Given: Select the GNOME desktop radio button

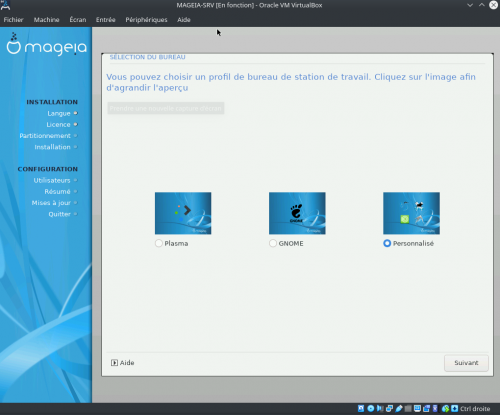Looking at the screenshot, I should [x=273, y=243].
